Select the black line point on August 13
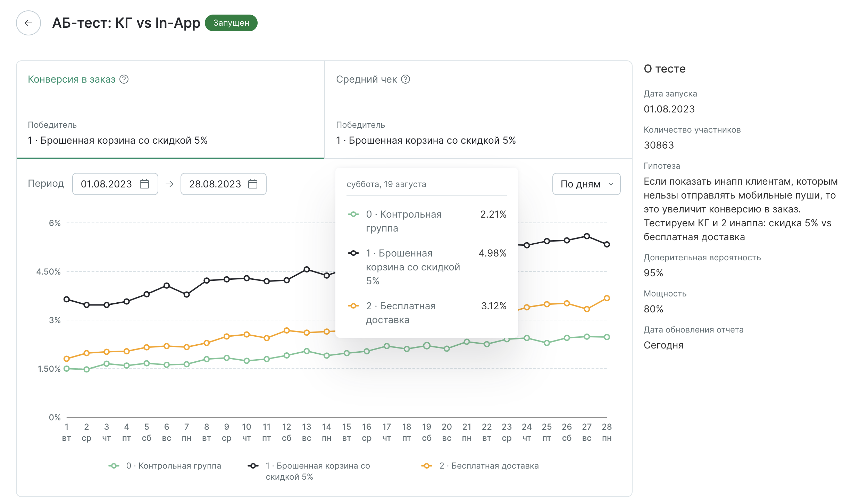 click(x=307, y=269)
